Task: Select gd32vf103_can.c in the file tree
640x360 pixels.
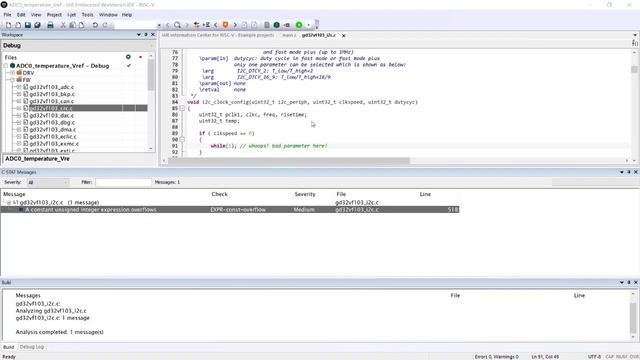Action: [51, 101]
